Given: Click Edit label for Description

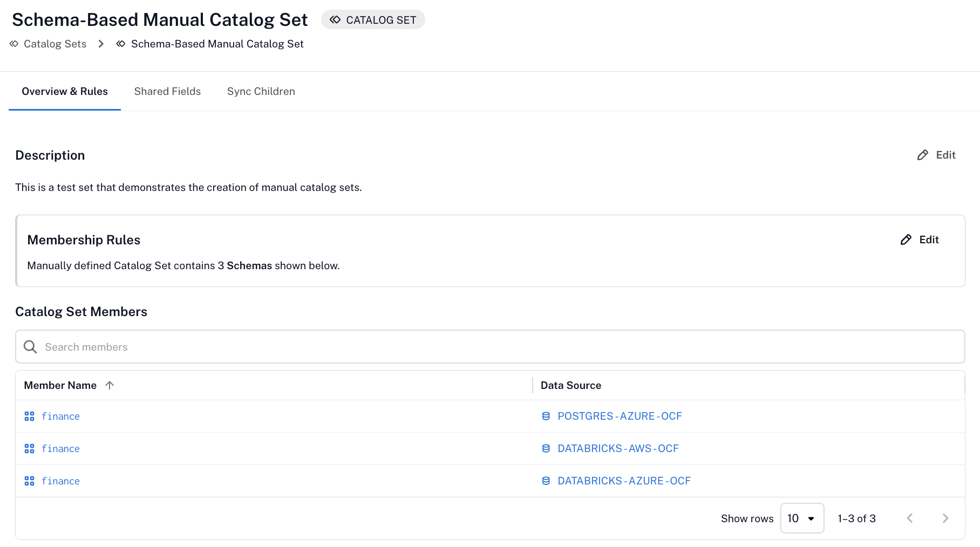Looking at the screenshot, I should click(945, 155).
